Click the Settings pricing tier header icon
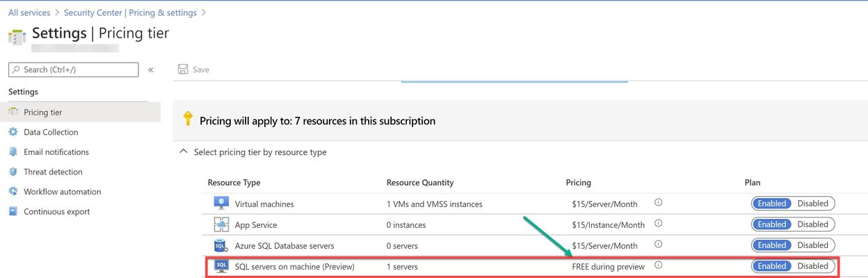 click(17, 37)
